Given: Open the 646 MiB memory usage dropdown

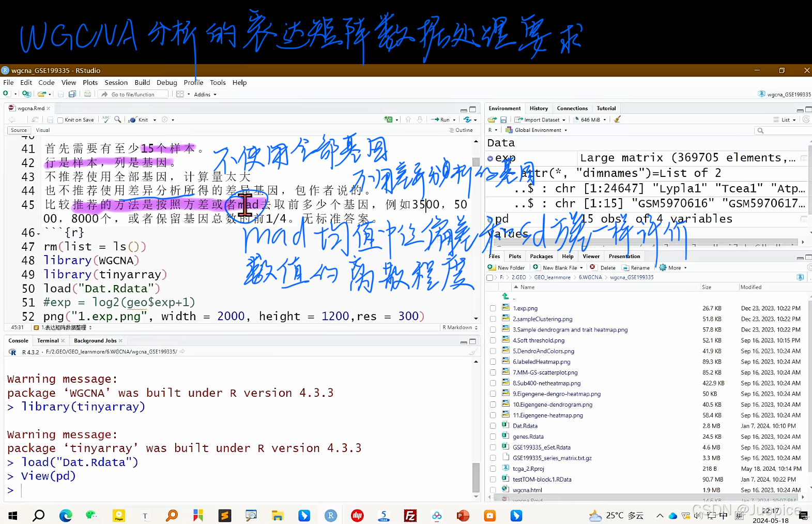Looking at the screenshot, I should [590, 119].
